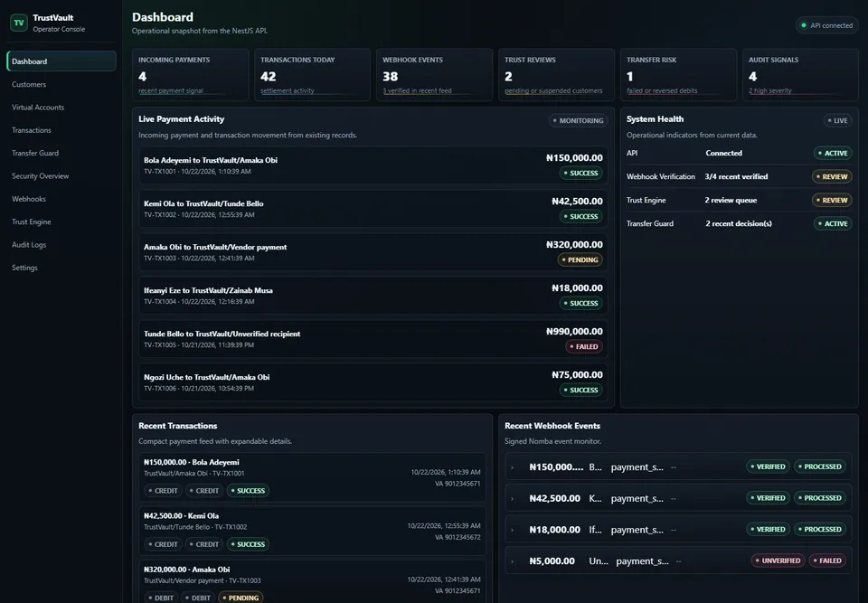Viewport: 868px width, 603px height.
Task: Click the LIVE badge in System Health
Action: 837,121
